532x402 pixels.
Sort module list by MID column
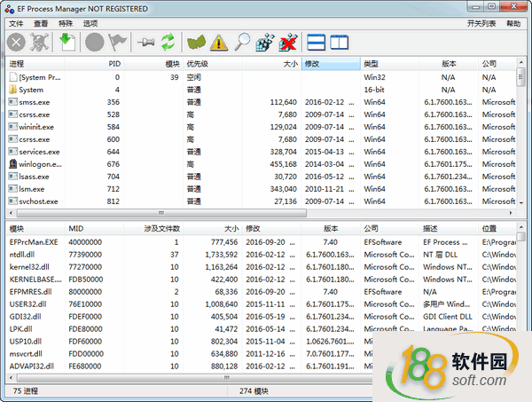point(76,228)
